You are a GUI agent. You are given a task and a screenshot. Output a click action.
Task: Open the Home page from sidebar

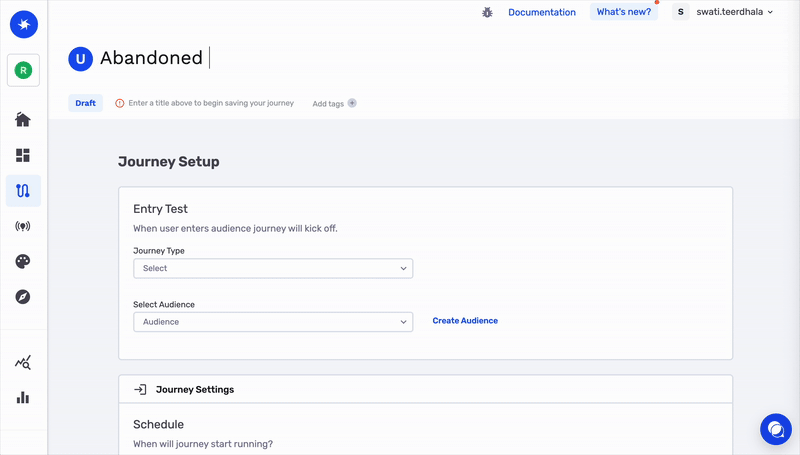point(23,120)
